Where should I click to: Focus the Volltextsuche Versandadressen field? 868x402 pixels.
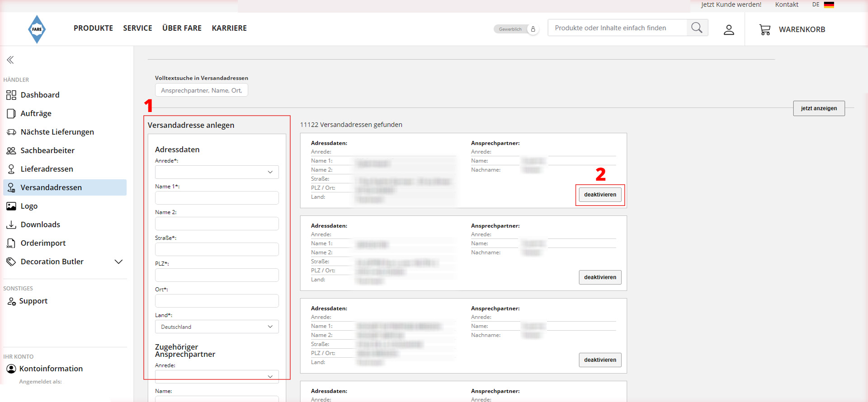click(202, 90)
